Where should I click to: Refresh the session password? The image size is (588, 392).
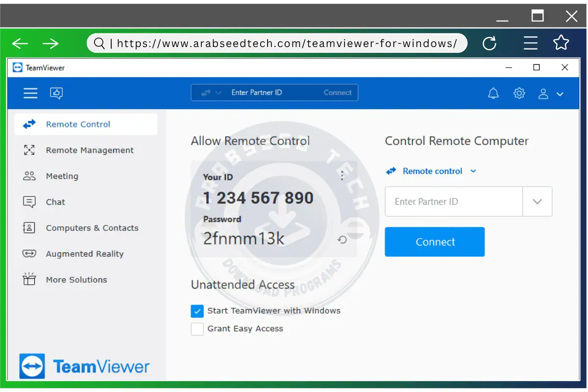tap(342, 240)
